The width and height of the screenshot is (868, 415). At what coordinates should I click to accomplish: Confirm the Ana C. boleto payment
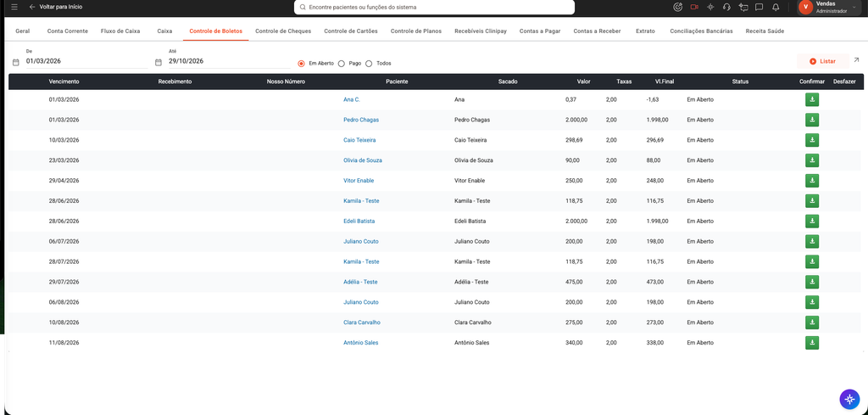pyautogui.click(x=812, y=100)
